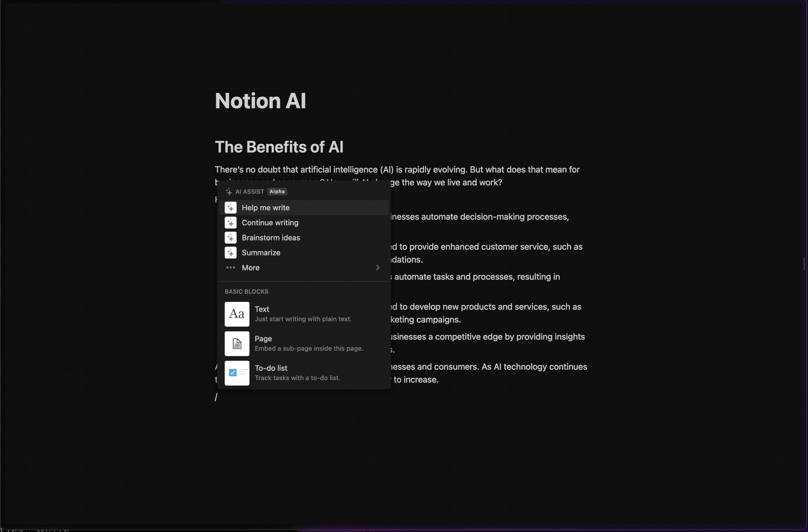Click the Notion AI page title

(x=260, y=101)
